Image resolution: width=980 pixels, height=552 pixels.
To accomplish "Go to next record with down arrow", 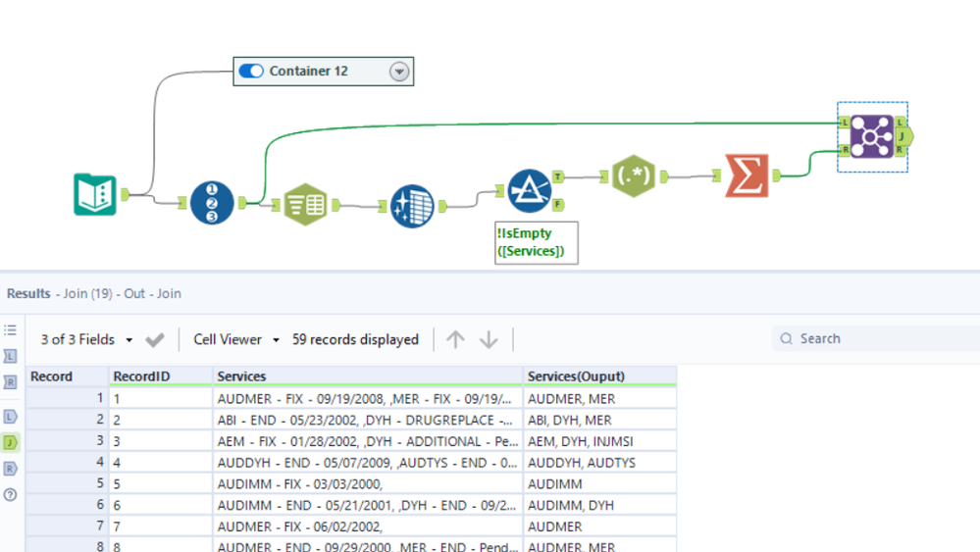I will coord(489,339).
